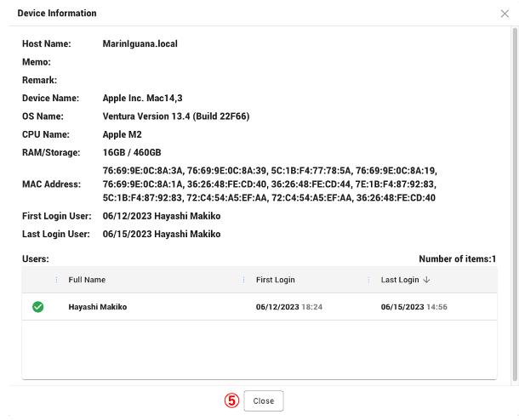Viewport: 519px width, 420px height.
Task: Close the Device Information dialog with X
Action: point(505,14)
